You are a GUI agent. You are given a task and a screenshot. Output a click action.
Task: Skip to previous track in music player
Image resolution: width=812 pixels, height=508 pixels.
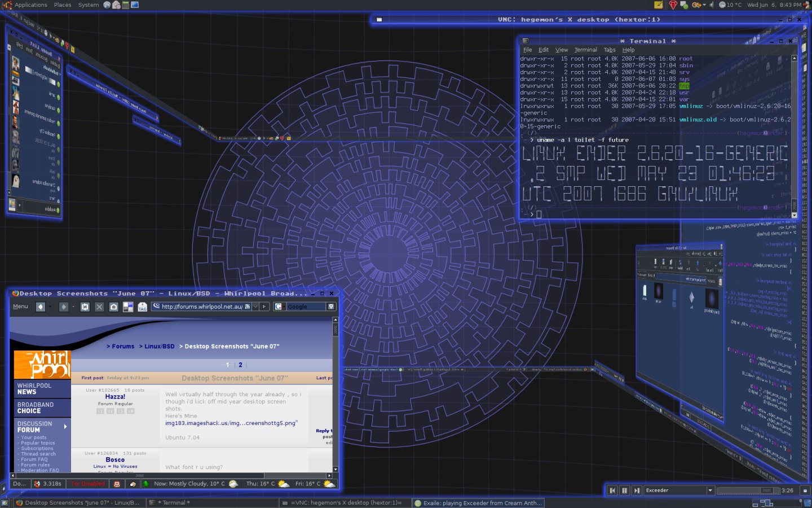[x=612, y=491]
